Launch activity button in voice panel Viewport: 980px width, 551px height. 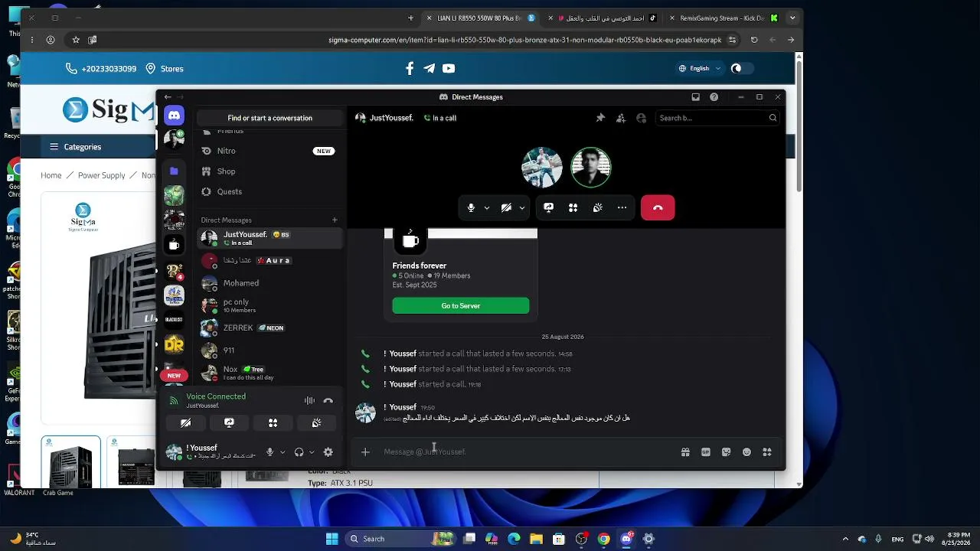273,422
